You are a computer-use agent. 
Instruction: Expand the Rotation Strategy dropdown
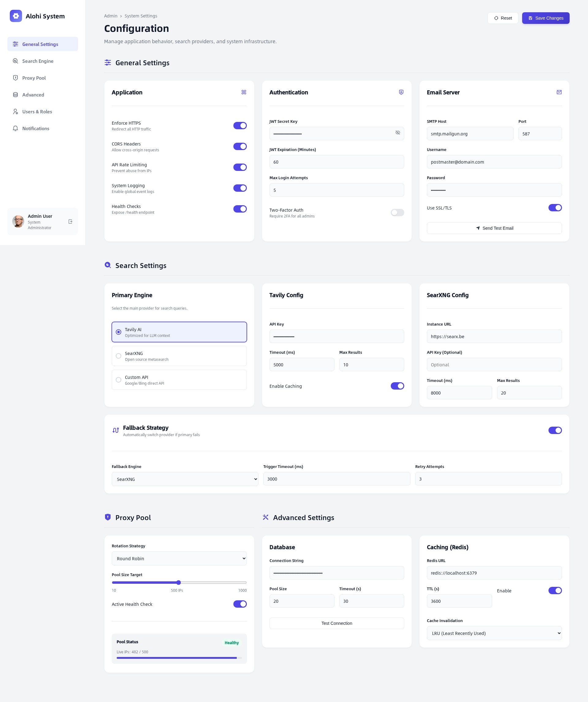tap(179, 559)
